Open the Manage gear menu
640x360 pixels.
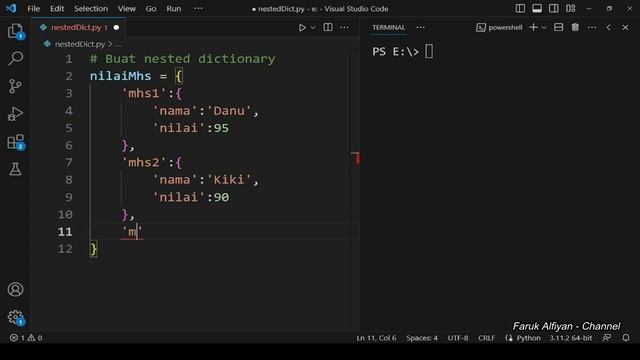tap(16, 317)
